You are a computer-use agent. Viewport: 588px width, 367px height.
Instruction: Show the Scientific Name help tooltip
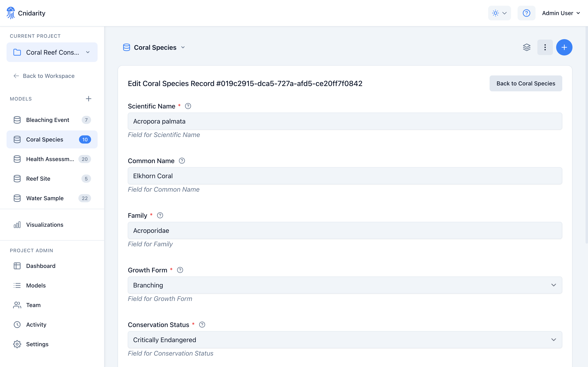click(x=188, y=106)
